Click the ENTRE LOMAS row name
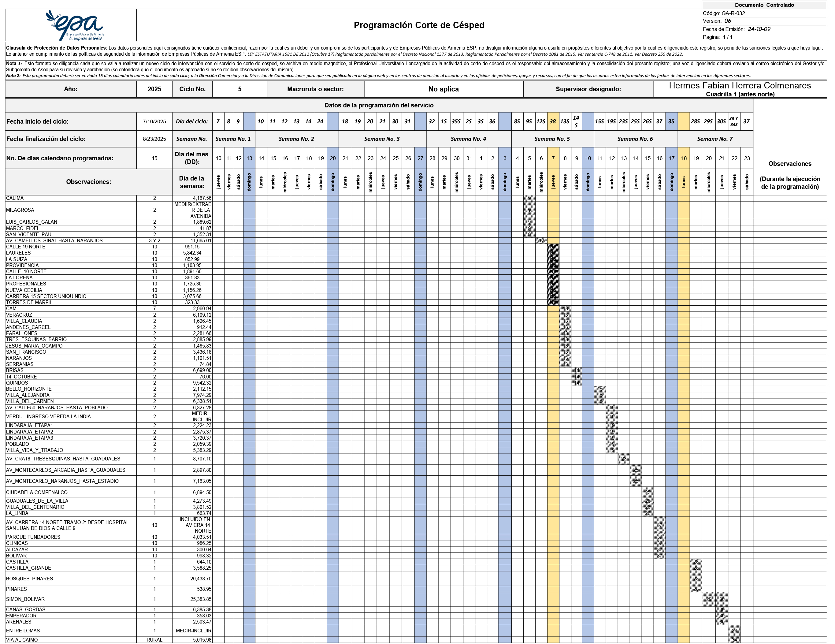This screenshot has width=835, height=644. (x=23, y=631)
